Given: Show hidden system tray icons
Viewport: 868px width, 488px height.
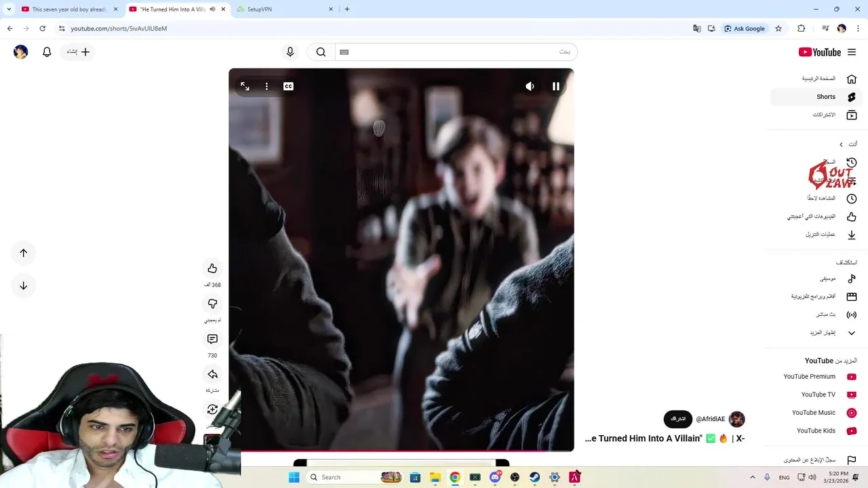Looking at the screenshot, I should click(x=752, y=477).
